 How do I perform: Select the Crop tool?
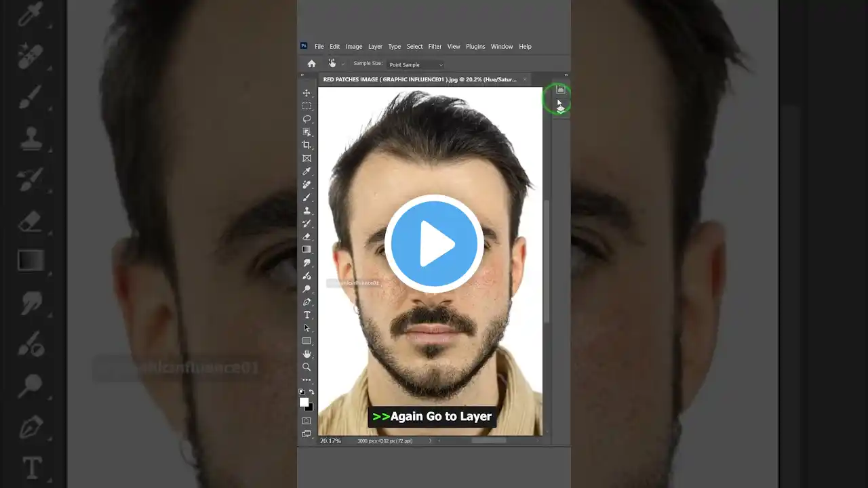(x=307, y=145)
